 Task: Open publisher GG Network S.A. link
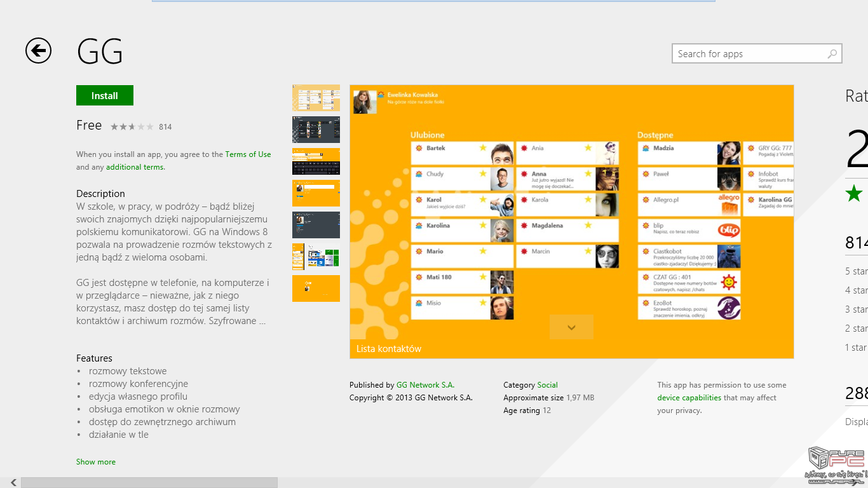click(425, 385)
